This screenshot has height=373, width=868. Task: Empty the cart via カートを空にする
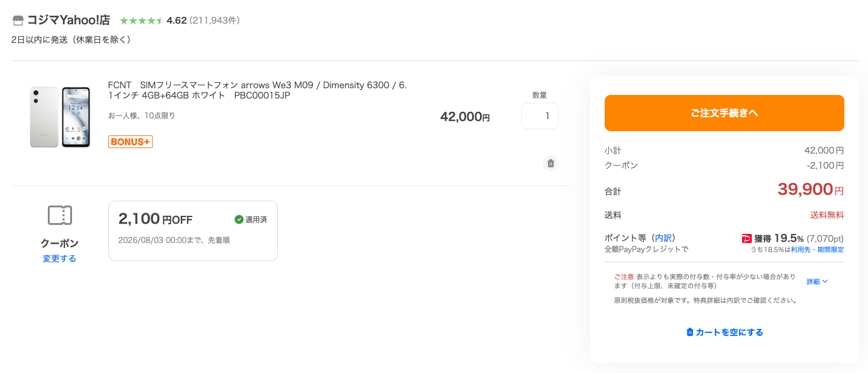click(x=724, y=332)
